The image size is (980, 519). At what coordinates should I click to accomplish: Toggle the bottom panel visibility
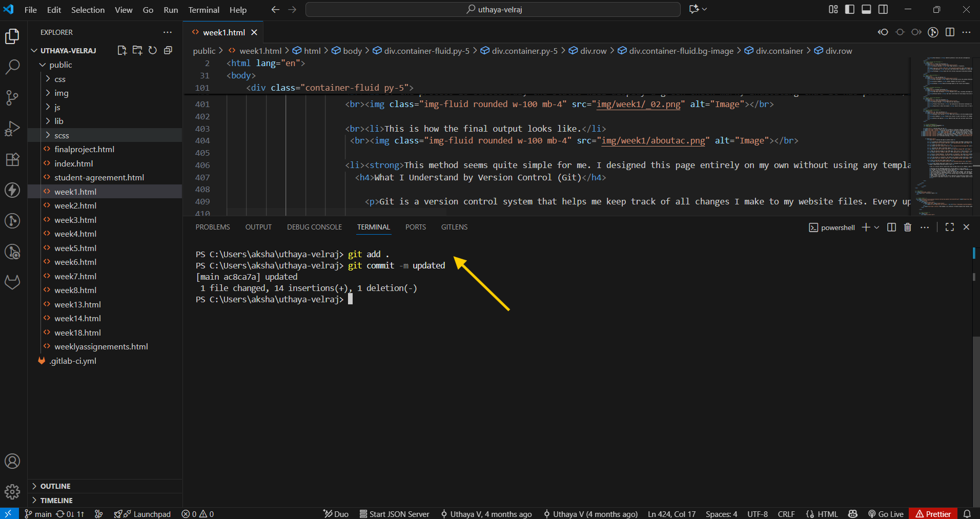pos(866,9)
